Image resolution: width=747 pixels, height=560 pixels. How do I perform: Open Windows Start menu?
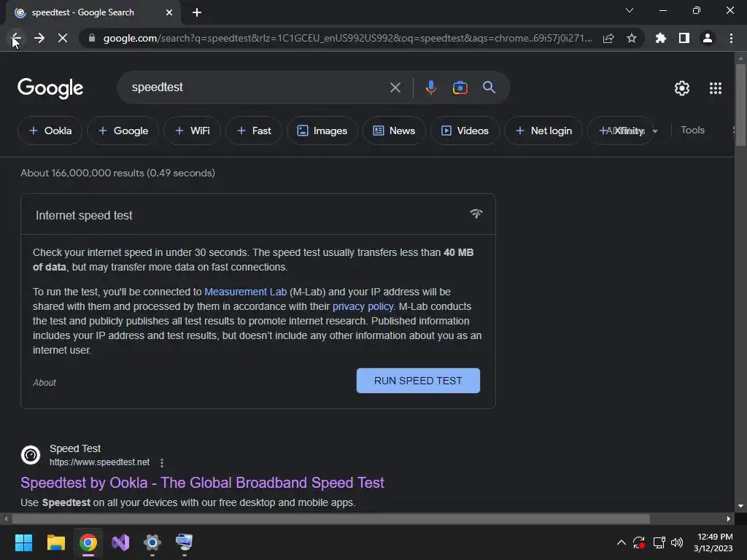pyautogui.click(x=23, y=542)
